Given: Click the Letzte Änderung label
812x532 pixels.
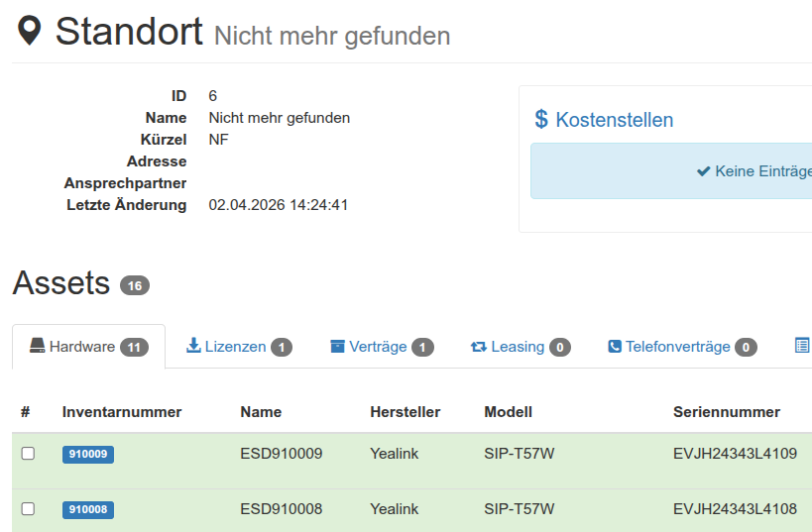Looking at the screenshot, I should pyautogui.click(x=126, y=204).
